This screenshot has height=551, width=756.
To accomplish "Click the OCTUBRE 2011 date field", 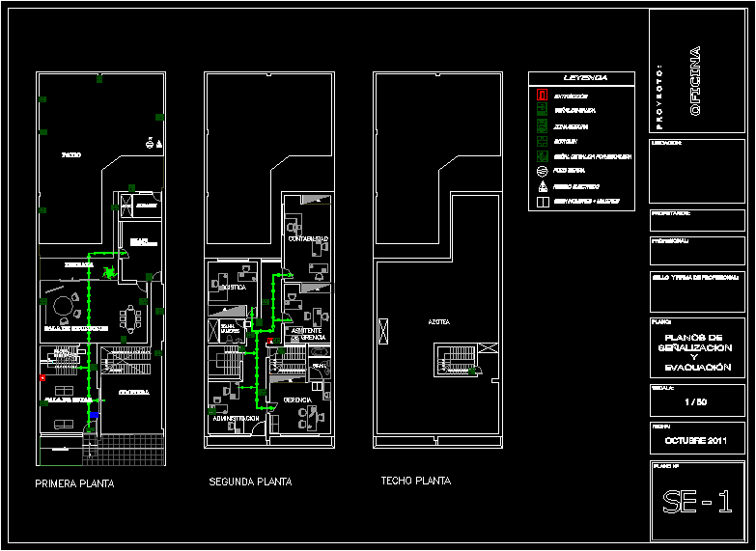I will [696, 440].
